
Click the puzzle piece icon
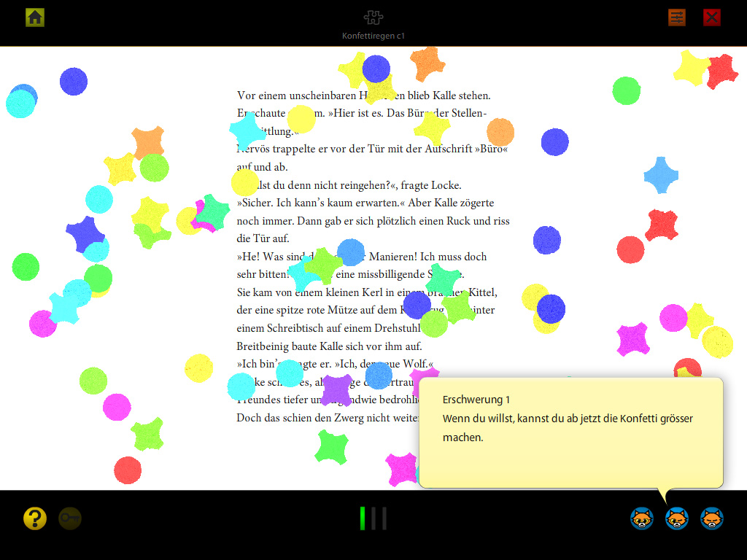tap(373, 17)
